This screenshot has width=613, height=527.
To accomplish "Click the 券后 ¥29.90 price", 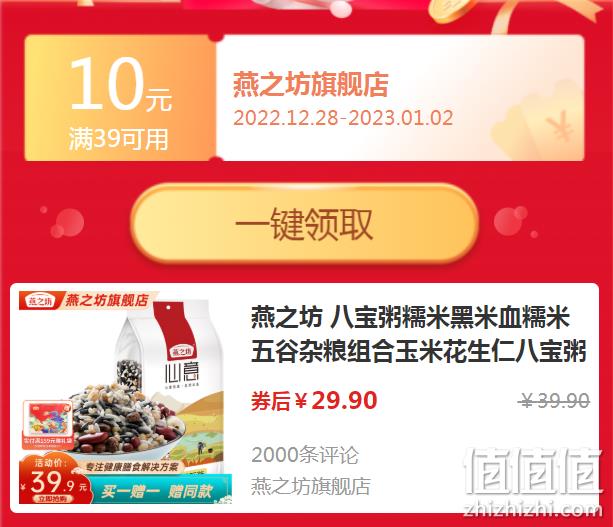I will click(314, 401).
